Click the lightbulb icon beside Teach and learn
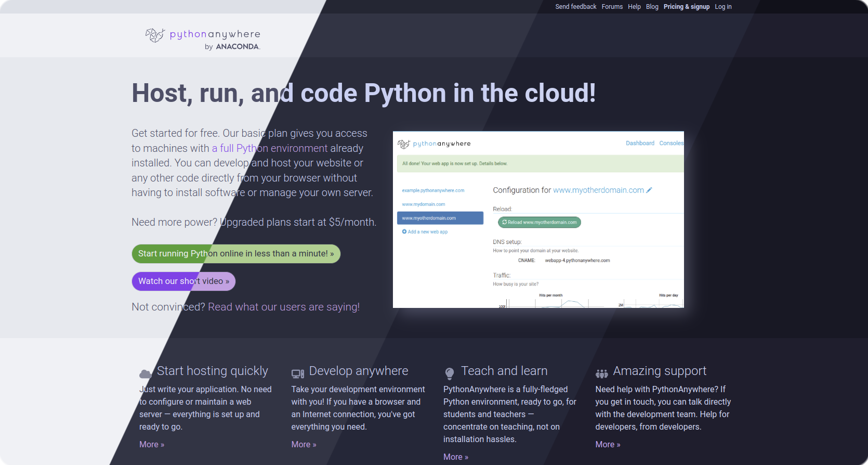Screen dimensions: 868x465 point(450,373)
